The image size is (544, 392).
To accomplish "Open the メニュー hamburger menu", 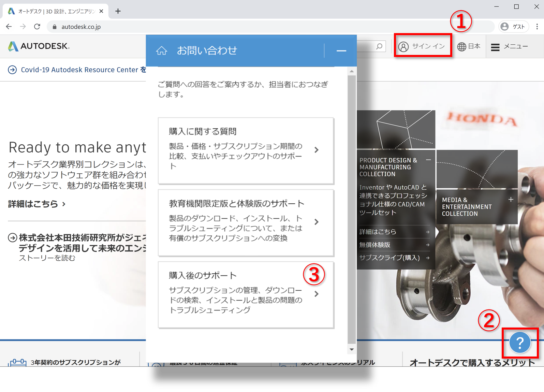I will pos(510,46).
